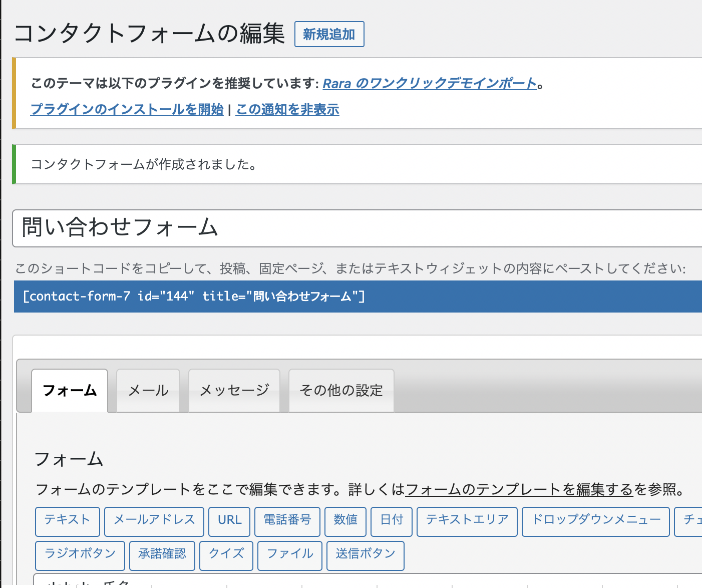Image resolution: width=702 pixels, height=588 pixels.
Task: Insert a 数値 form tag
Action: 345,521
